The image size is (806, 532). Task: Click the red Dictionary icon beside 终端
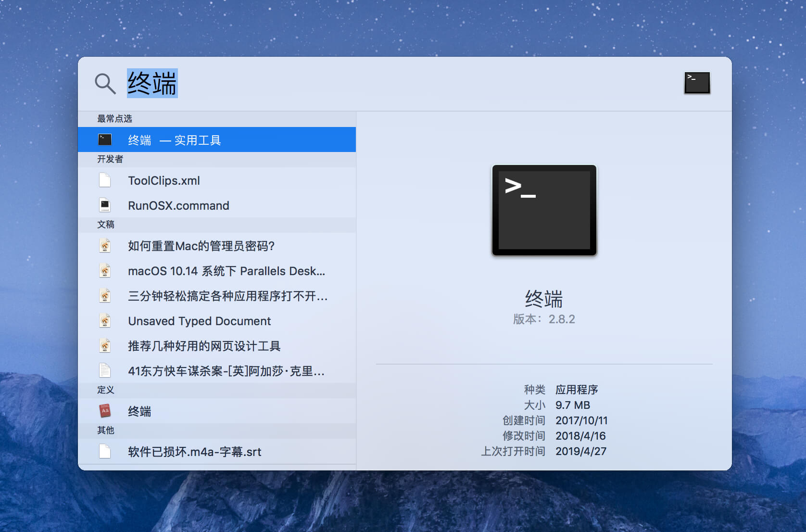tap(105, 411)
